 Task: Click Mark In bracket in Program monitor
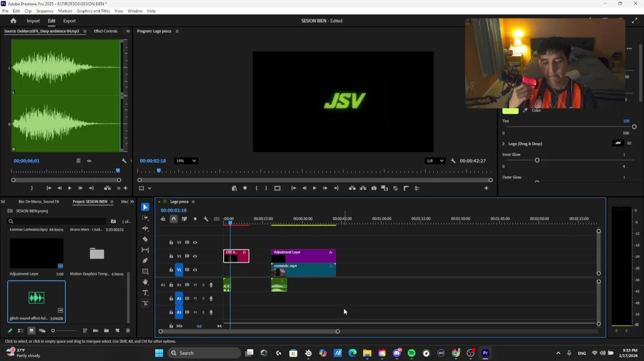click(256, 188)
